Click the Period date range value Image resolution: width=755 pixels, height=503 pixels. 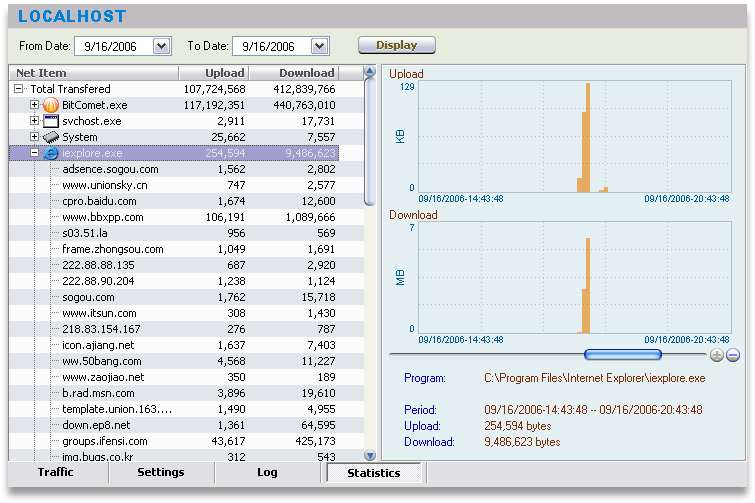click(593, 410)
